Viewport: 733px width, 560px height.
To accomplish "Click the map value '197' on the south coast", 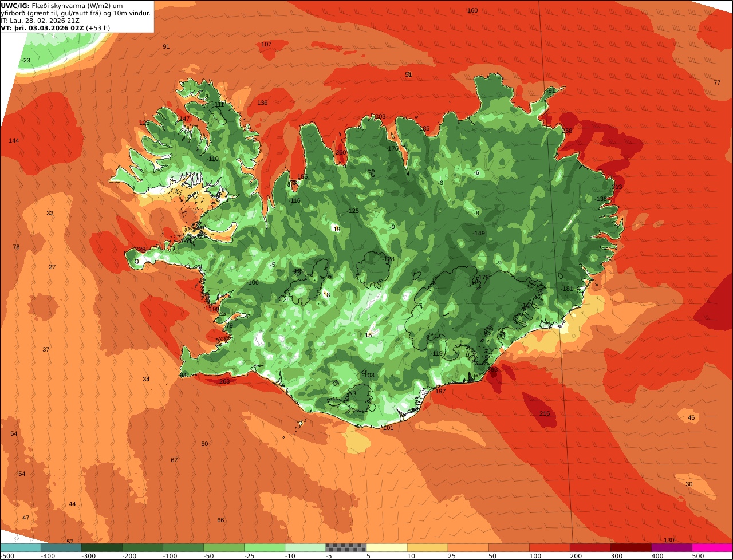I will click(440, 391).
